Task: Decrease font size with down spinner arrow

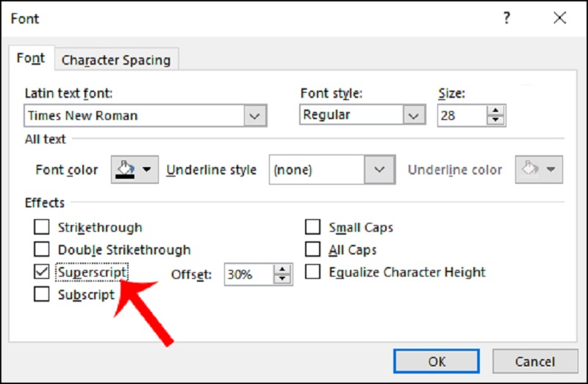Action: [497, 120]
